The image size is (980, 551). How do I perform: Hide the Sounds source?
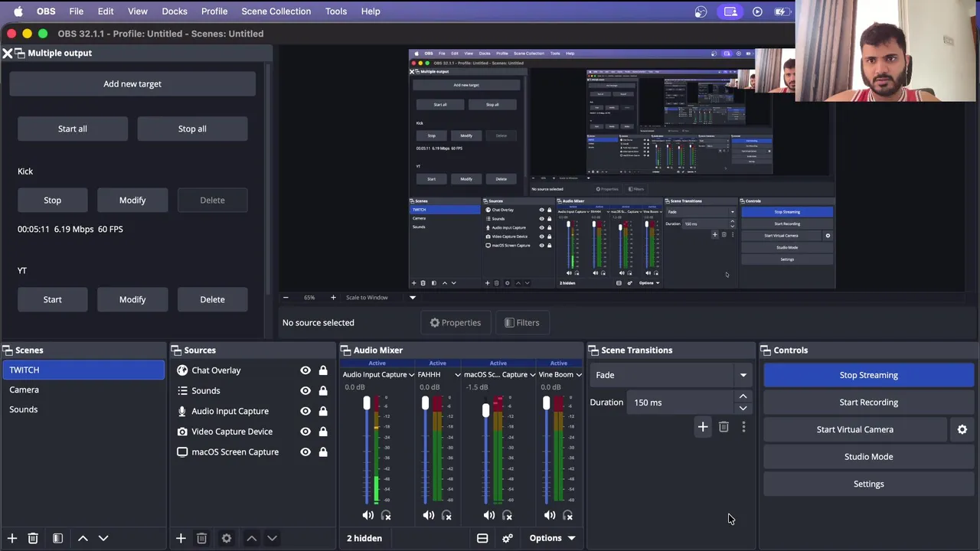pos(305,390)
